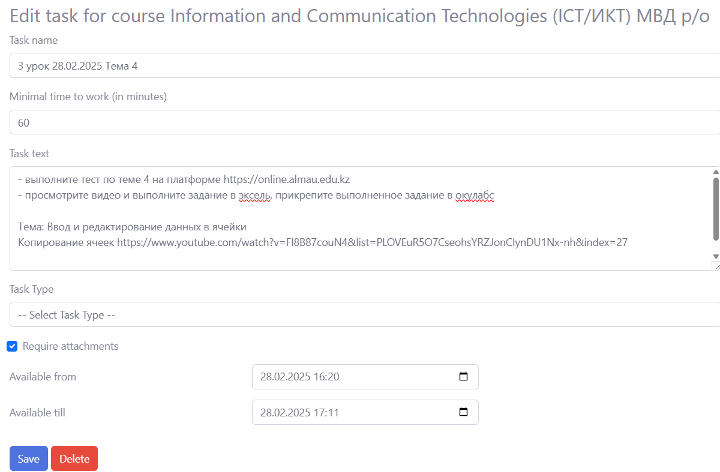Click the Available from date value
Viewport: 720px width, 472px height.
point(300,376)
